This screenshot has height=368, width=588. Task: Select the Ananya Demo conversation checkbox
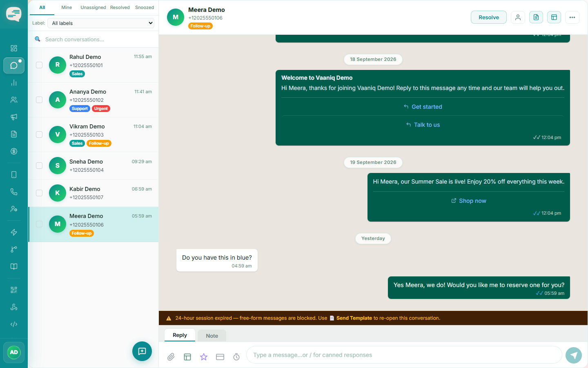coord(39,100)
